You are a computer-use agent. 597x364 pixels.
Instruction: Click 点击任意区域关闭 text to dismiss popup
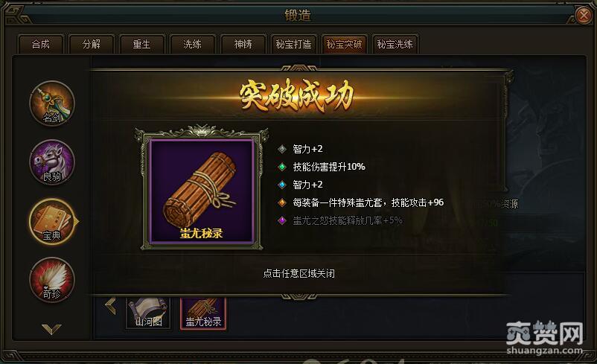(299, 273)
